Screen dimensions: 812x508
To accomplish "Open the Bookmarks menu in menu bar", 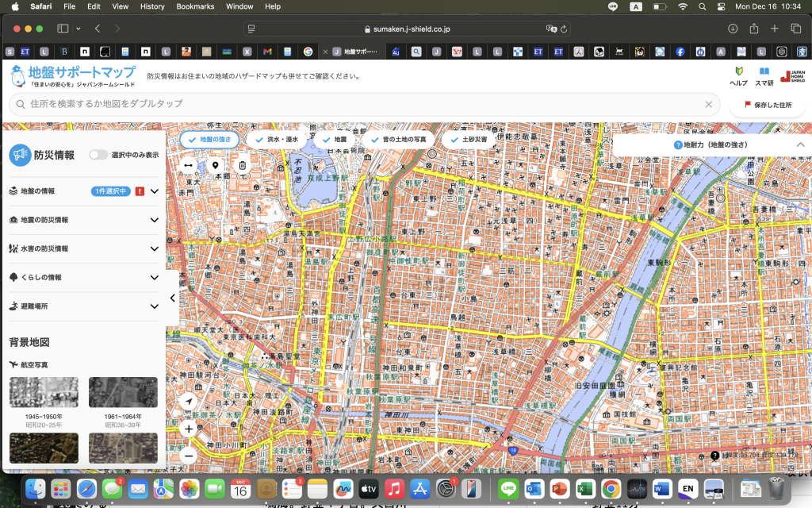I will coord(195,6).
